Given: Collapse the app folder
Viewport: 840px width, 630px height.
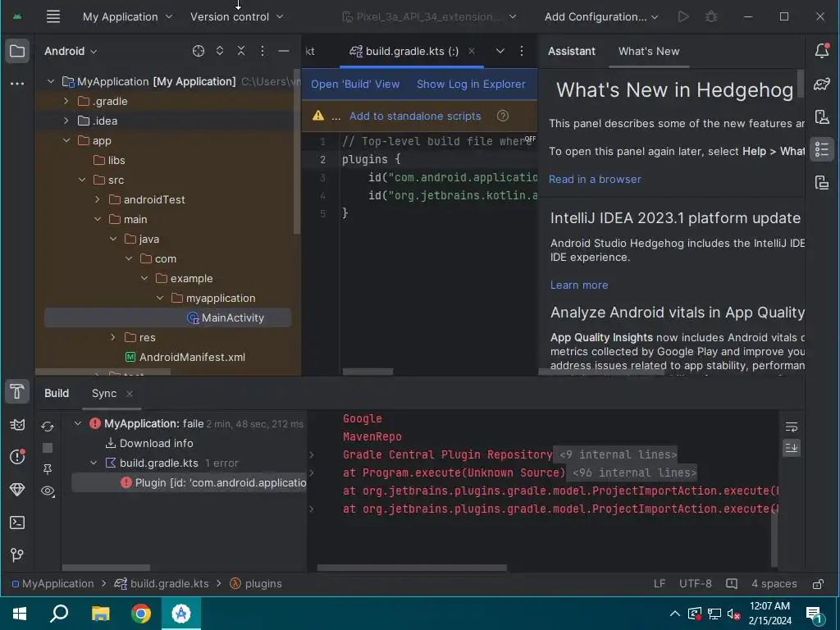Looking at the screenshot, I should (66, 140).
